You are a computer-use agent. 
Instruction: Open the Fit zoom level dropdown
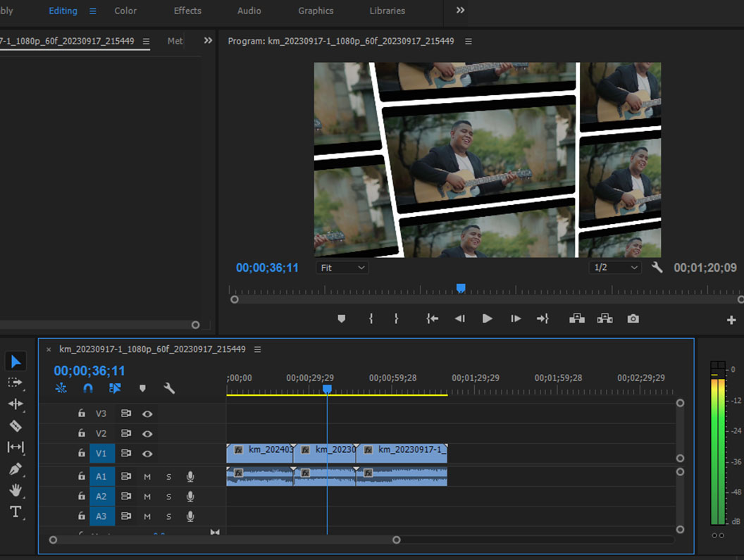click(x=342, y=268)
